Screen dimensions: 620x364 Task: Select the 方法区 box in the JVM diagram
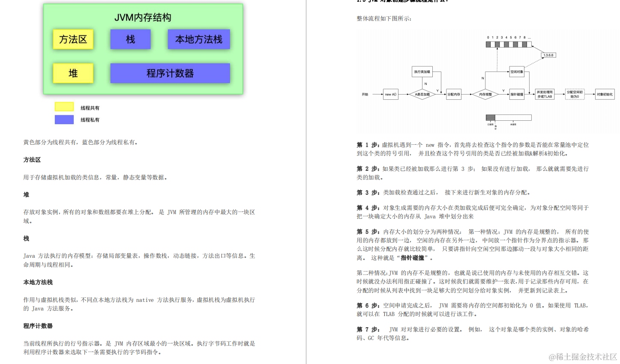point(73,39)
